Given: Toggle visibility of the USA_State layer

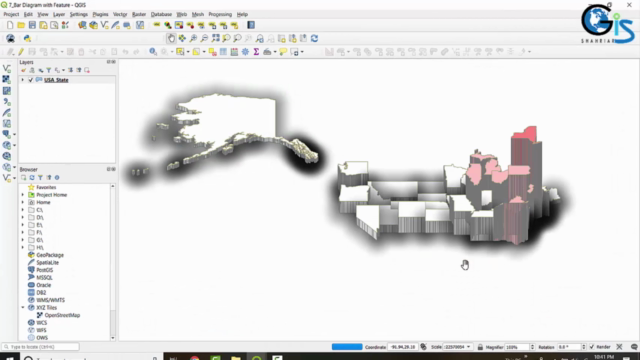Looking at the screenshot, I should tap(31, 80).
